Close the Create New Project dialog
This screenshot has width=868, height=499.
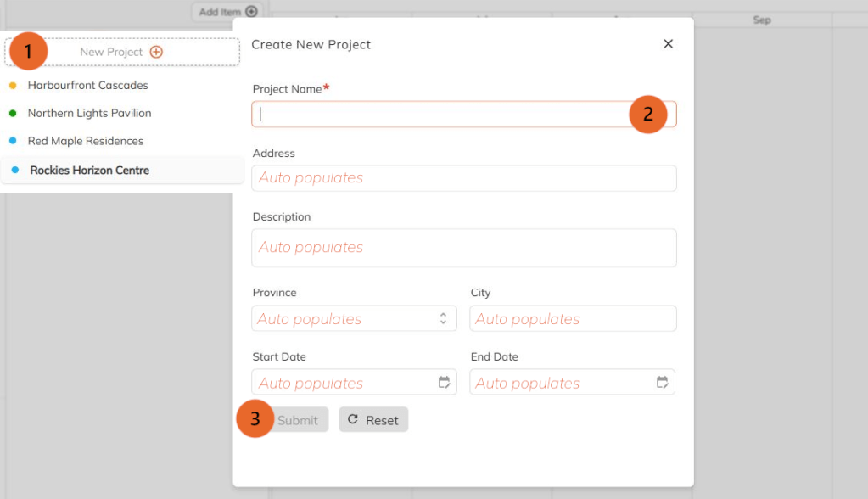[668, 44]
